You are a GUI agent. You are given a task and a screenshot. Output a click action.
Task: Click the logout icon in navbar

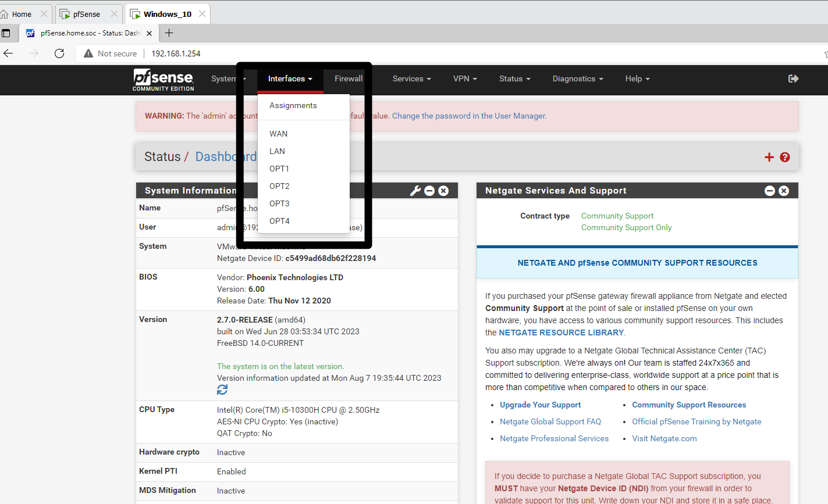(x=793, y=78)
